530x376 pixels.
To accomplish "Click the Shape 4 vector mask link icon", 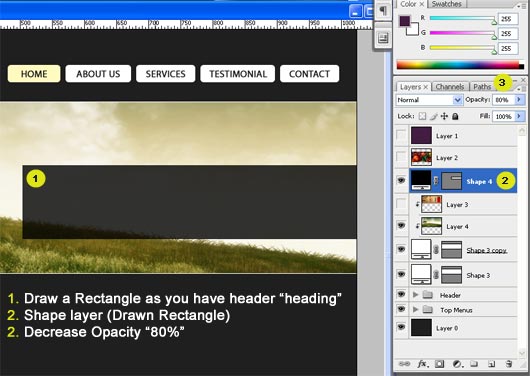I will [436, 181].
